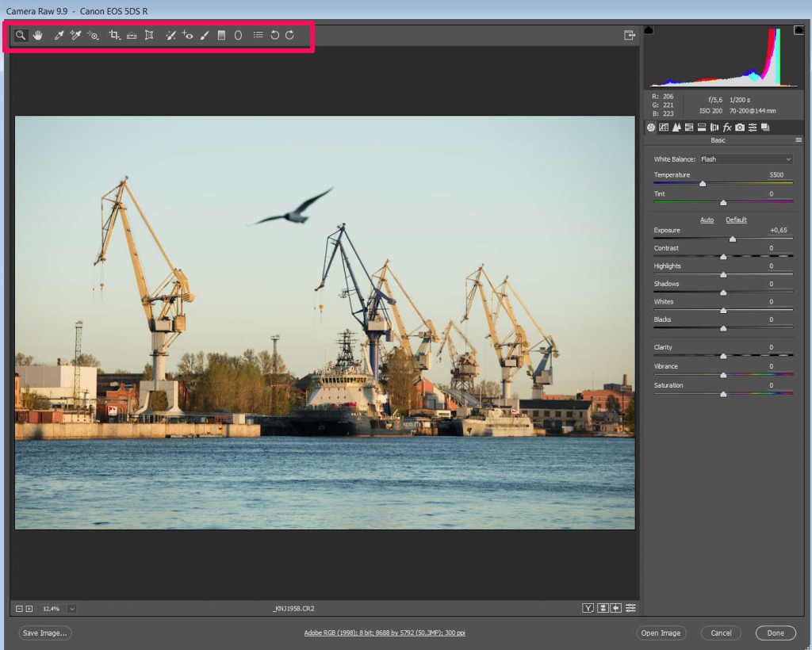
Task: Open the White Balance dropdown
Action: coord(745,159)
